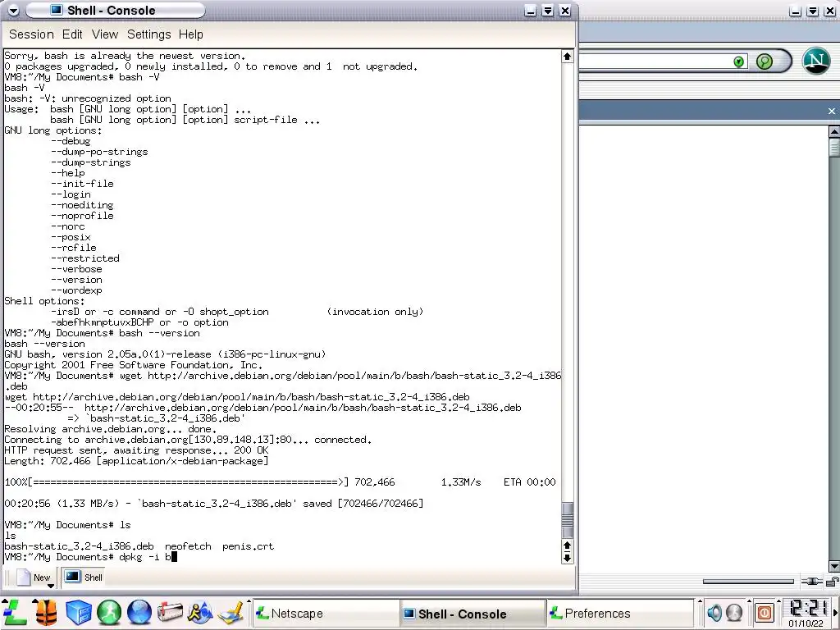This screenshot has width=840, height=630.
Task: Click terminal scrollbar bottom down arrow
Action: tap(568, 558)
